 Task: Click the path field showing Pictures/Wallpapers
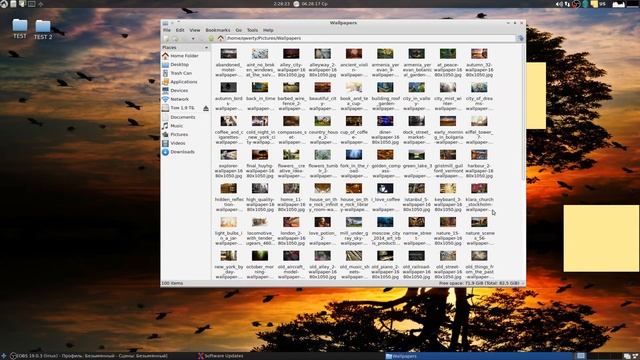371,38
